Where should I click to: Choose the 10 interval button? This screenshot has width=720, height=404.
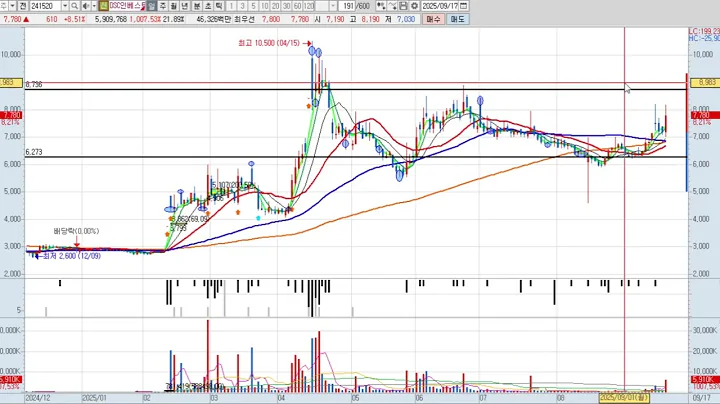tap(264, 6)
